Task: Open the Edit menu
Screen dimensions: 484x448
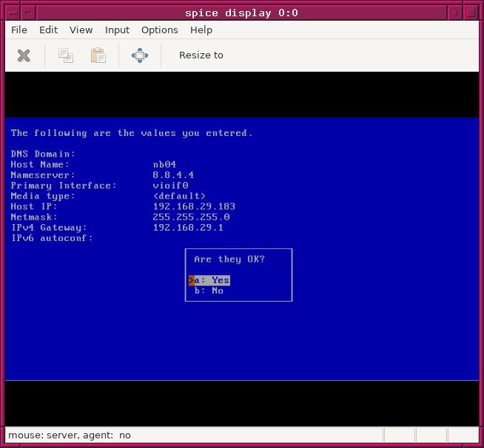Action: coord(49,30)
